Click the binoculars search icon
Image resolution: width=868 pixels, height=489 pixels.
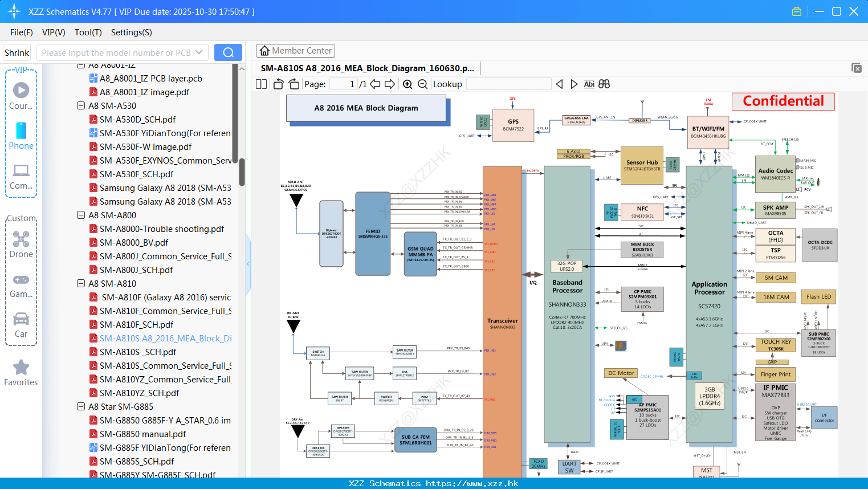604,84
